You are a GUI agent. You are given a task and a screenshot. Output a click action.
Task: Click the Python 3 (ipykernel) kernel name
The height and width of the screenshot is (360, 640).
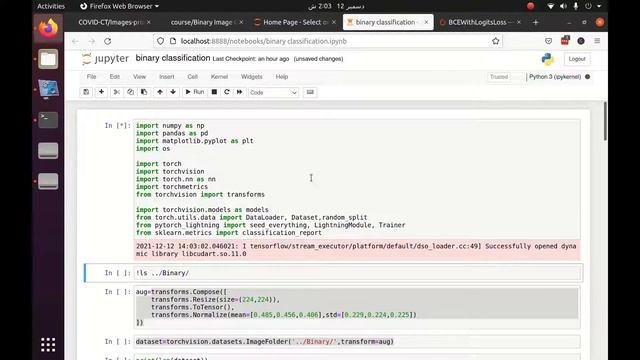[x=555, y=77]
